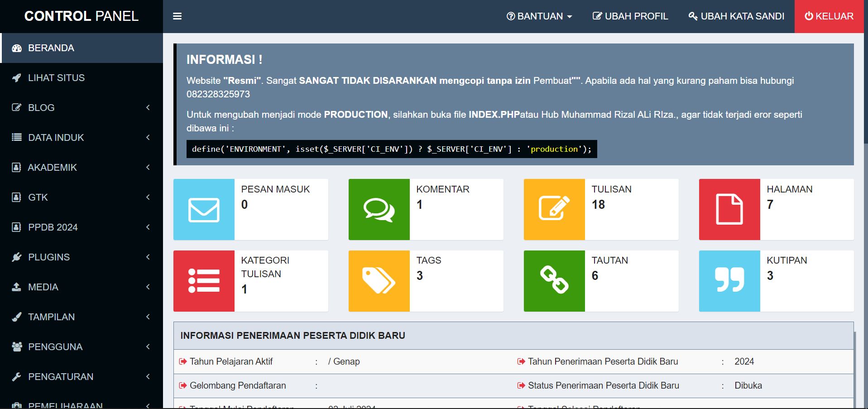Expand the Pengaturan settings menu

point(82,377)
